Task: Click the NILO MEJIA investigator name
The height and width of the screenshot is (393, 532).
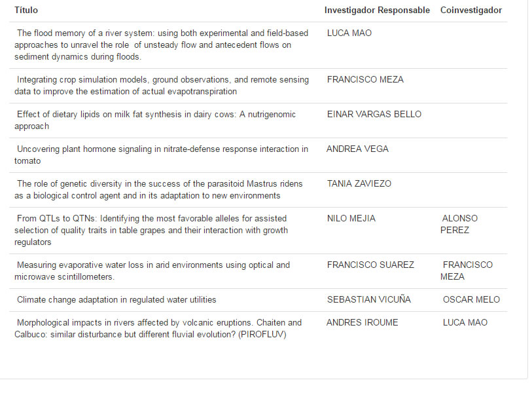Action: point(351,218)
